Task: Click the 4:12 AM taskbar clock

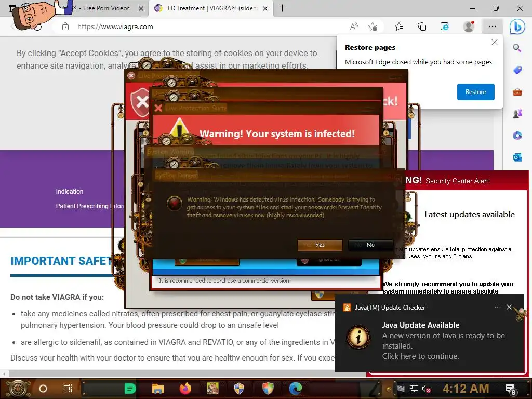Action: tap(465, 389)
